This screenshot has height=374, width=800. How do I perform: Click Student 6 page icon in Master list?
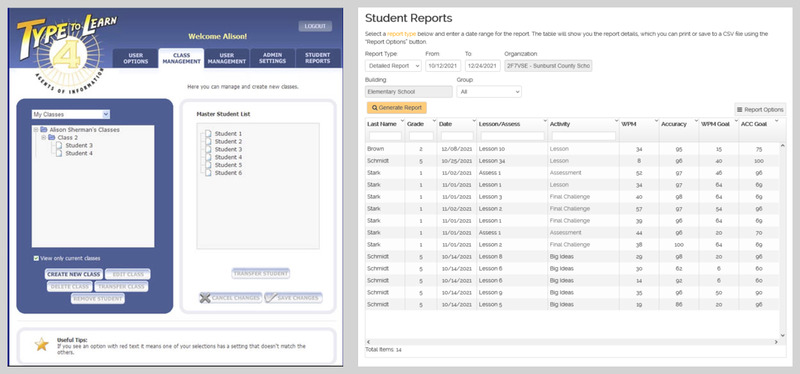208,173
